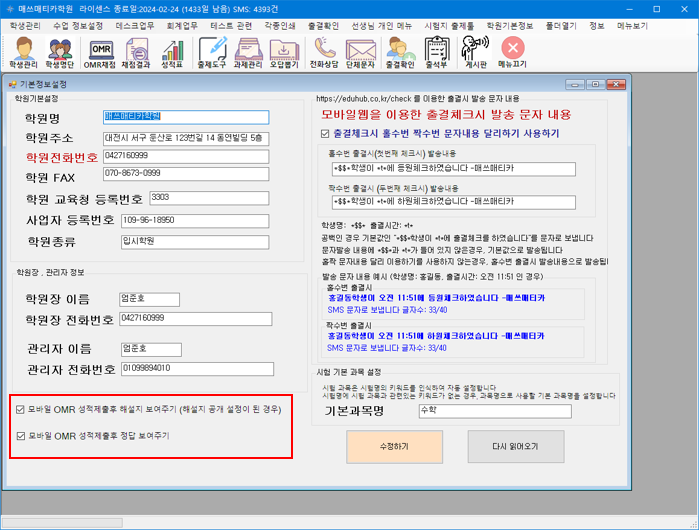Click the 학원주소 address field
This screenshot has width=699, height=530.
[186, 138]
